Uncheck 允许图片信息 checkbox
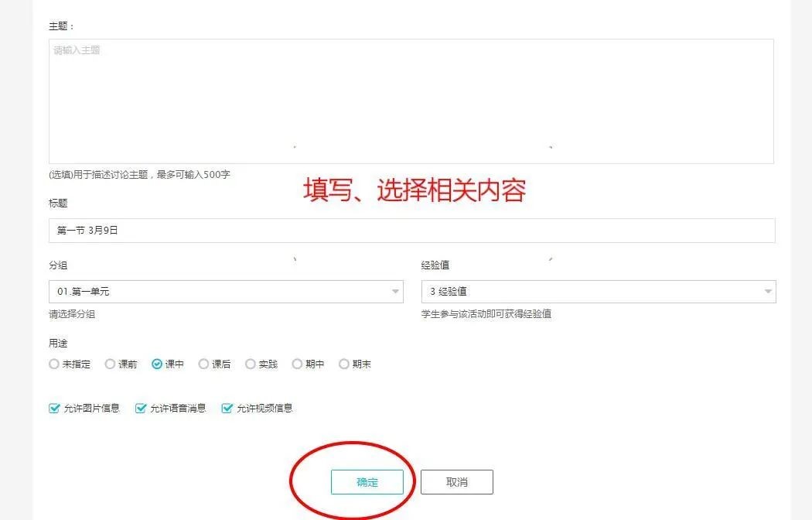The image size is (812, 520). [x=54, y=408]
